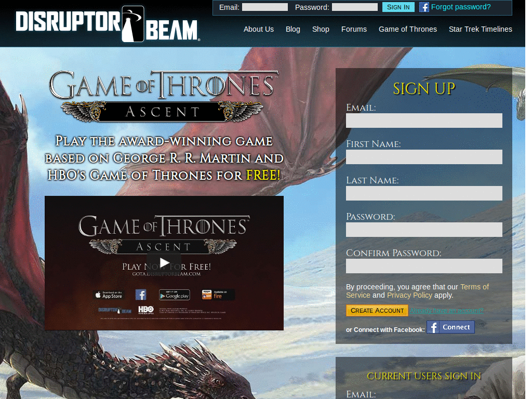Open the Shop menu item

pos(321,29)
